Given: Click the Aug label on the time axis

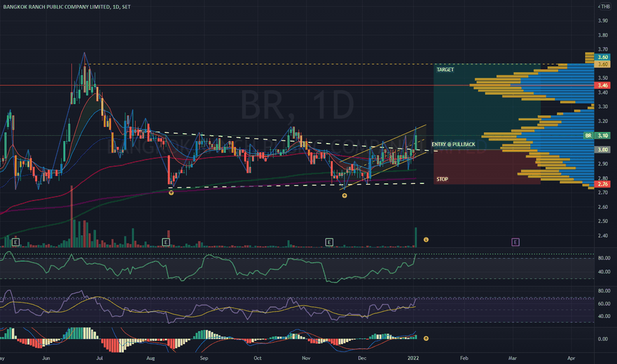Looking at the screenshot, I should pyautogui.click(x=150, y=358).
